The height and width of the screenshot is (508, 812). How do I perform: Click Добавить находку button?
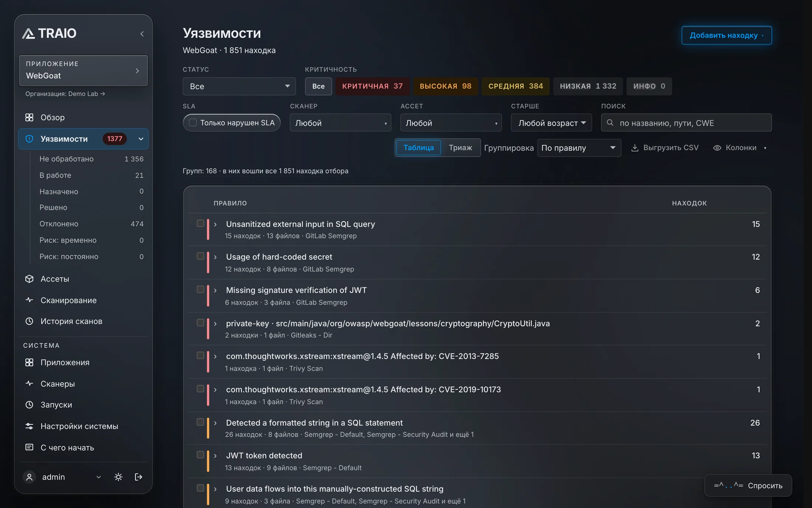tap(726, 35)
